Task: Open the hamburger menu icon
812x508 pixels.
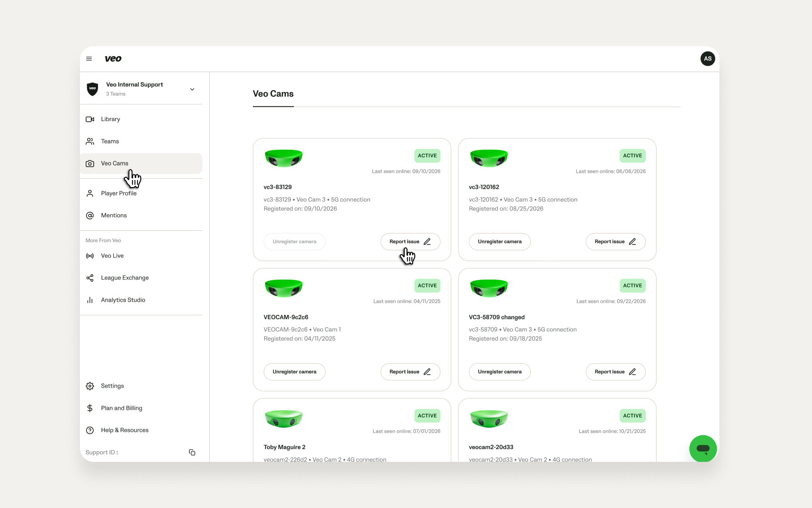Action: pos(89,59)
